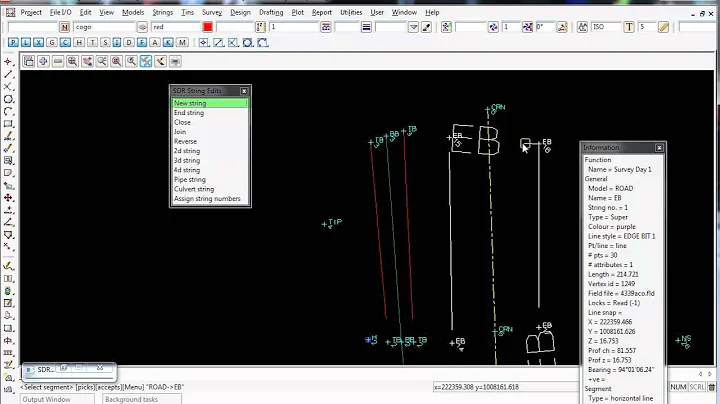Viewport: 720px width, 404px height.
Task: Toggle the P point snap
Action: [13, 43]
